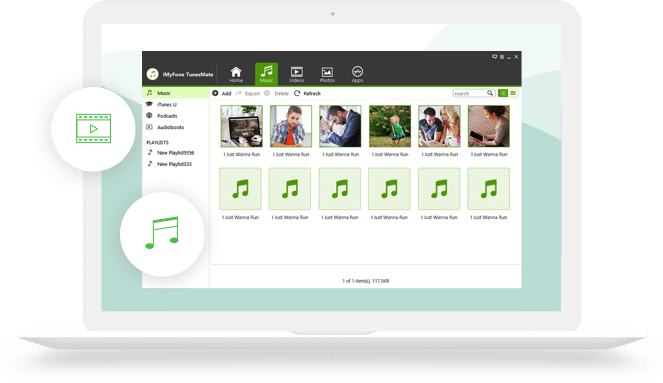Select Music in the sidebar
663x383 pixels.
coord(176,93)
